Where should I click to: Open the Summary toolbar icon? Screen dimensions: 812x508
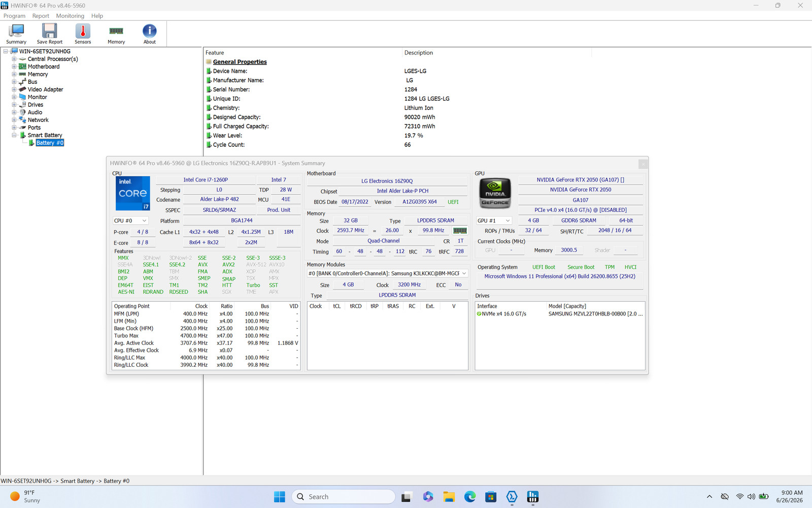point(16,34)
